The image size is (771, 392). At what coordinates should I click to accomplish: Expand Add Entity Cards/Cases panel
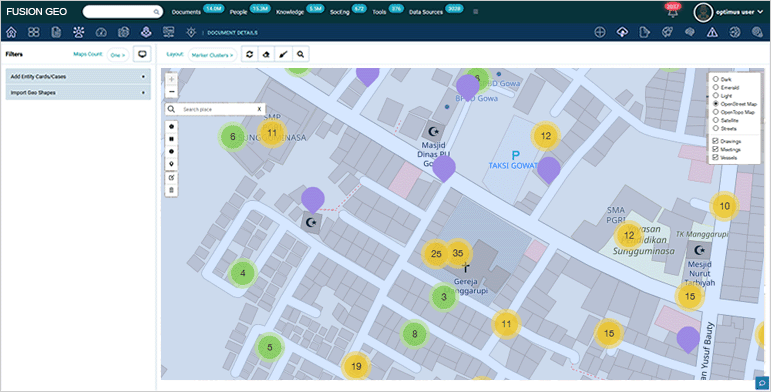[78, 77]
